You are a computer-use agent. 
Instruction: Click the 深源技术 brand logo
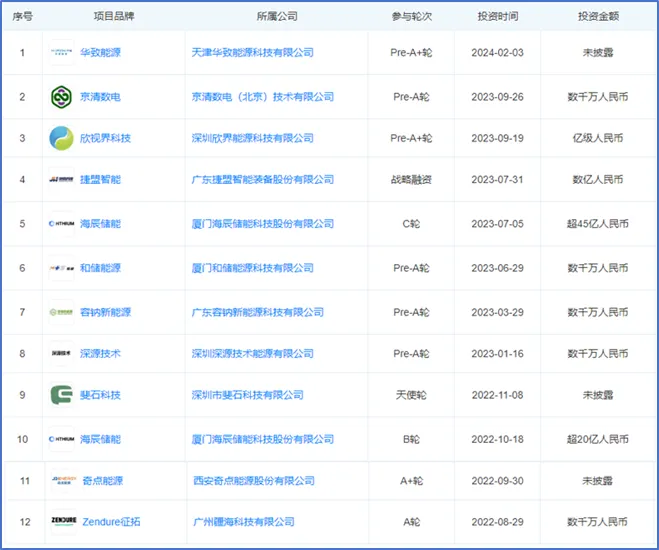[x=62, y=353]
